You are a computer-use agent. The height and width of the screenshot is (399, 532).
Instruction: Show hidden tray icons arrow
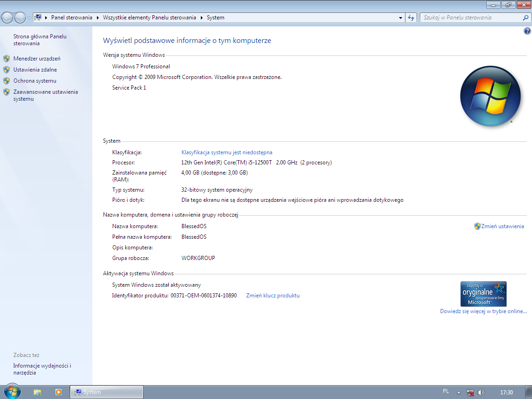point(458,392)
